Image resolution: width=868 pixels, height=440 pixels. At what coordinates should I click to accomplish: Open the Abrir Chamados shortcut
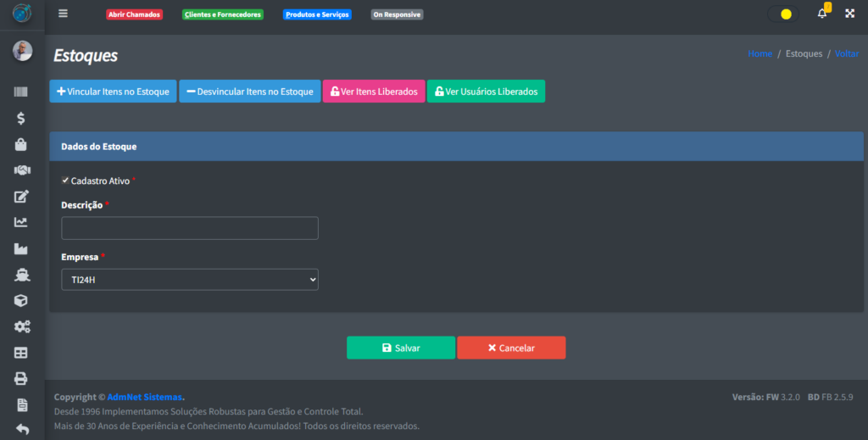[134, 14]
